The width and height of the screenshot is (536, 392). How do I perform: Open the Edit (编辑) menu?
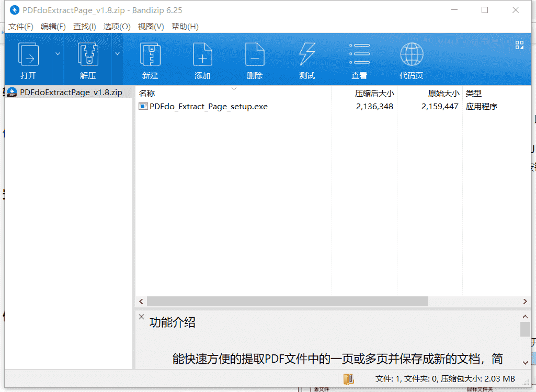click(53, 27)
